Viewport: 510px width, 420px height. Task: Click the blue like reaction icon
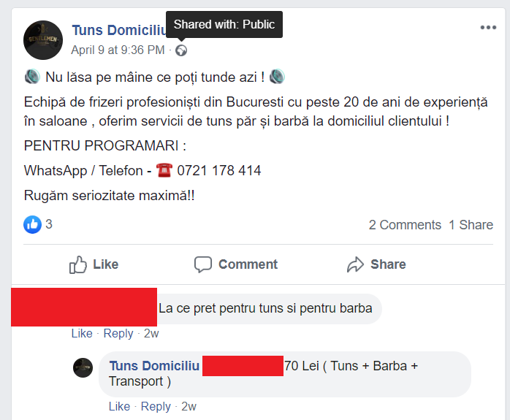[32, 224]
